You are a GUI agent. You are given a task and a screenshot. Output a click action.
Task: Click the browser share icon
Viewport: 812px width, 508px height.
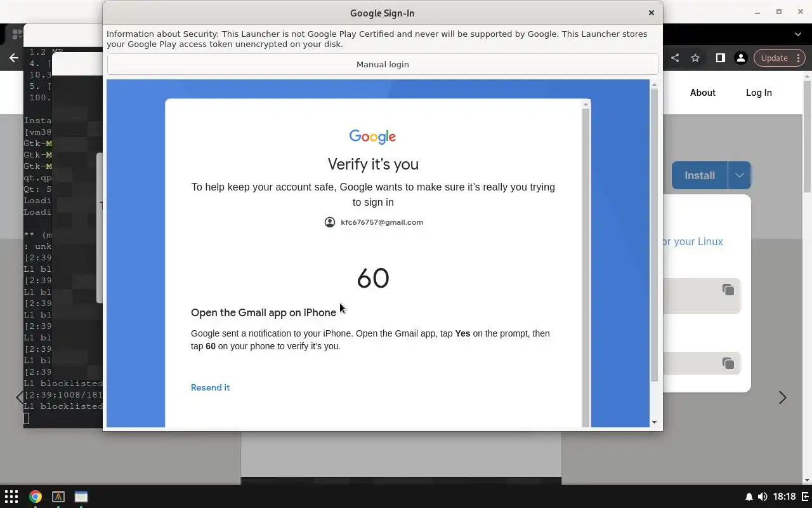675,58
